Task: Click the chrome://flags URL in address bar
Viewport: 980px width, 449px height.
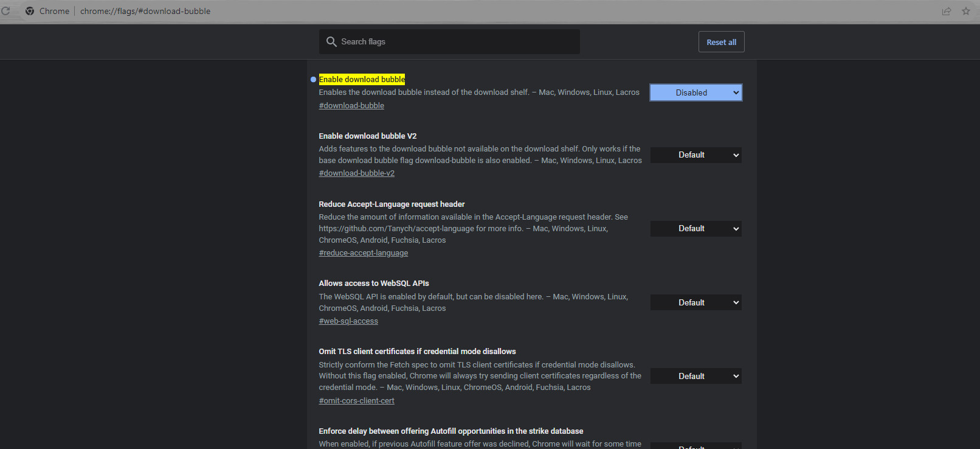Action: click(x=145, y=11)
